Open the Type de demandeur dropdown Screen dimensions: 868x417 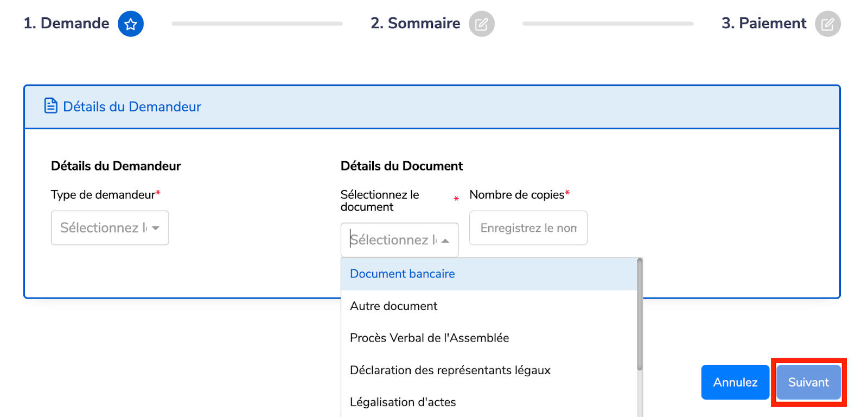pyautogui.click(x=110, y=228)
